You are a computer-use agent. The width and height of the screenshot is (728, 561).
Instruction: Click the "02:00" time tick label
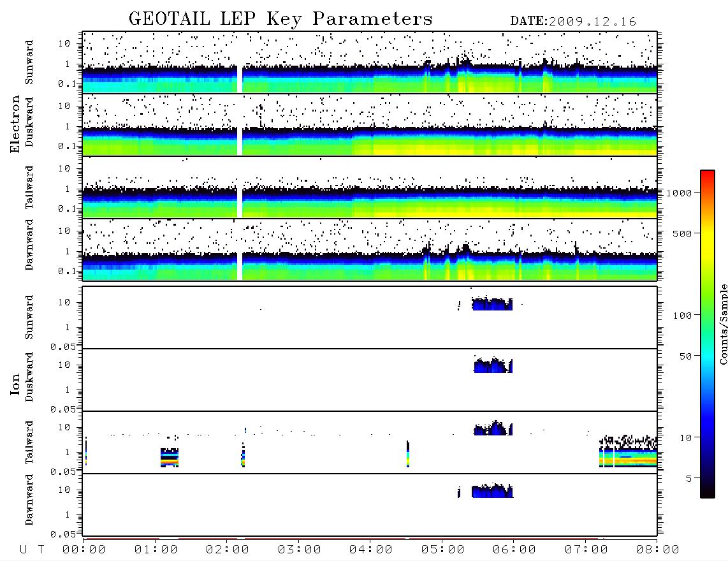[x=228, y=550]
